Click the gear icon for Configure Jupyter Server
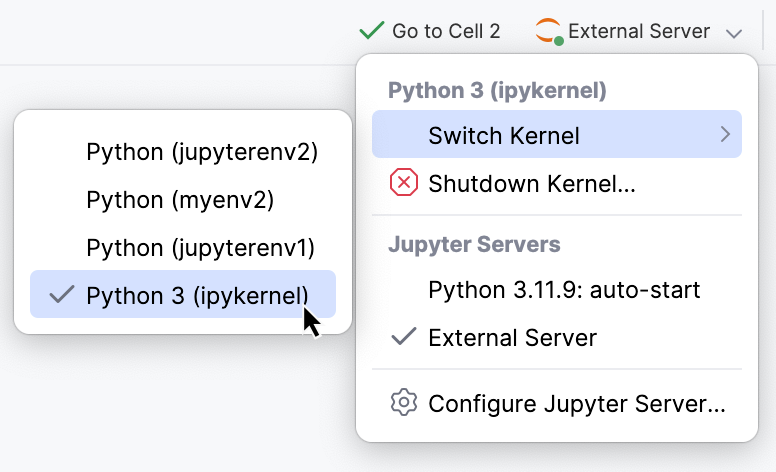This screenshot has width=776, height=472. (403, 403)
